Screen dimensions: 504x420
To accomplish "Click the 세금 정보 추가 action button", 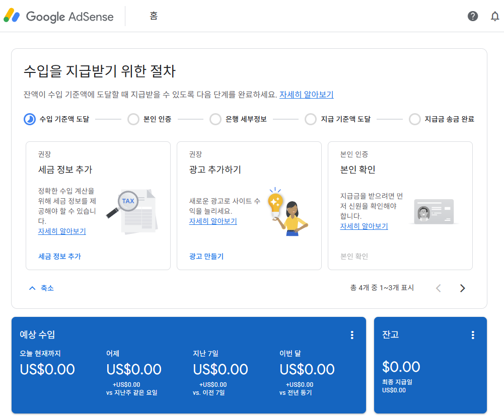I will point(59,256).
